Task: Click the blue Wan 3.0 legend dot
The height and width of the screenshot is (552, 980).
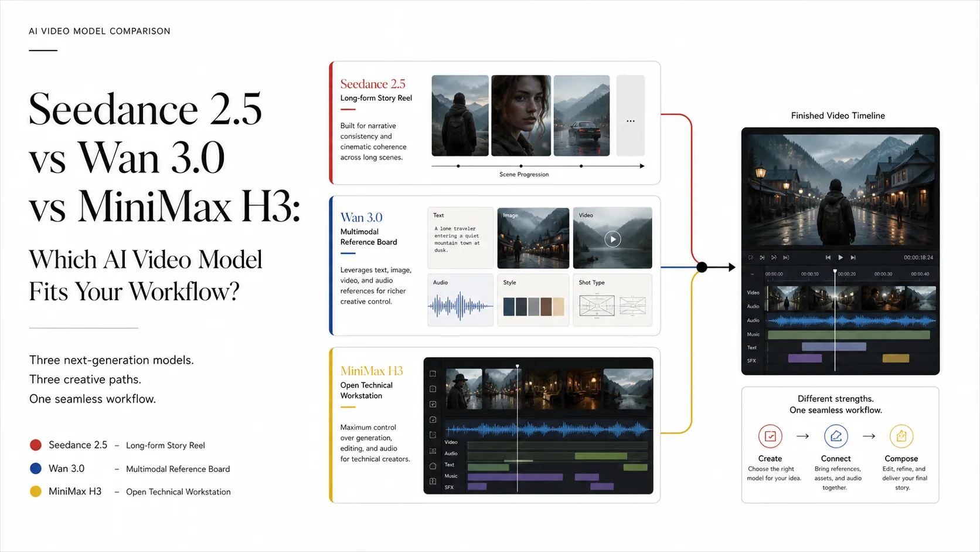Action: pos(36,468)
